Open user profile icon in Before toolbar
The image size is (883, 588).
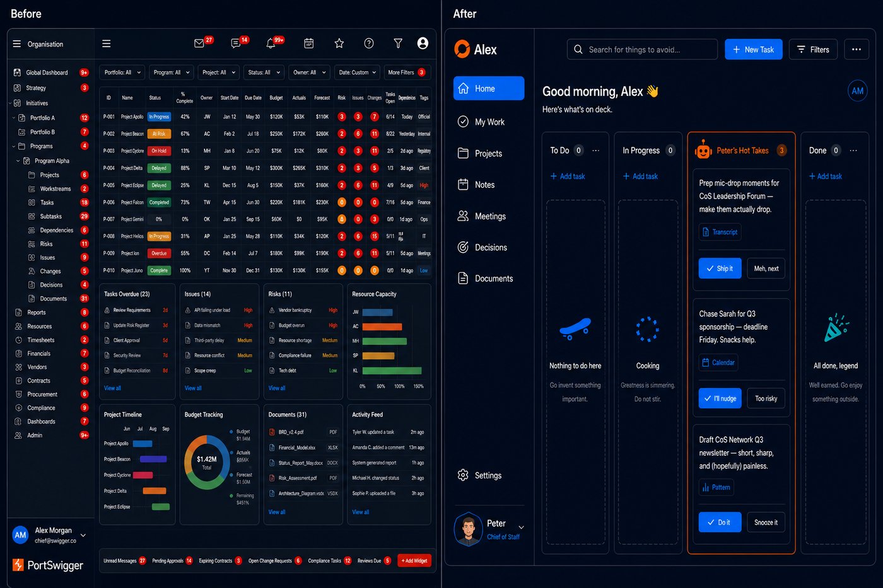point(423,43)
